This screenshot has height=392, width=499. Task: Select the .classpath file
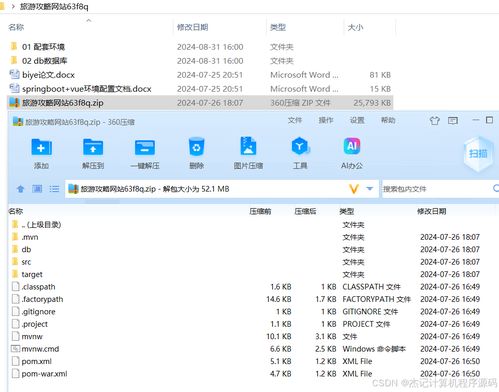(x=38, y=287)
